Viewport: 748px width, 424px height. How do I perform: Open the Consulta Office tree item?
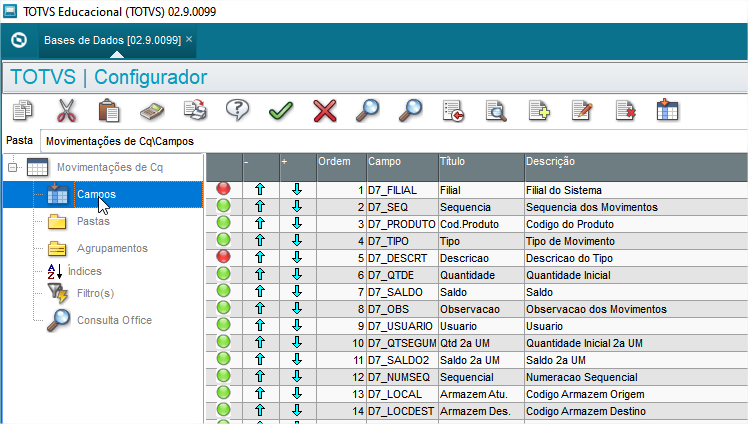(114, 321)
